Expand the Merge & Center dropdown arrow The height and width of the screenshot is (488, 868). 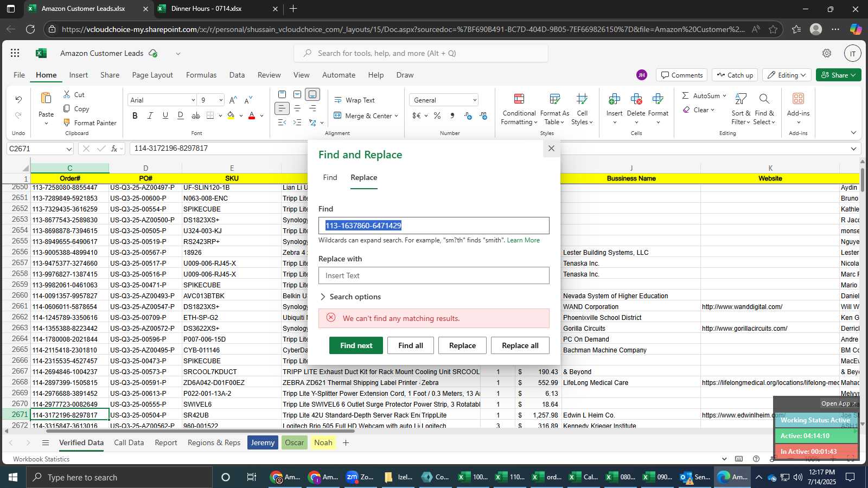tap(397, 116)
